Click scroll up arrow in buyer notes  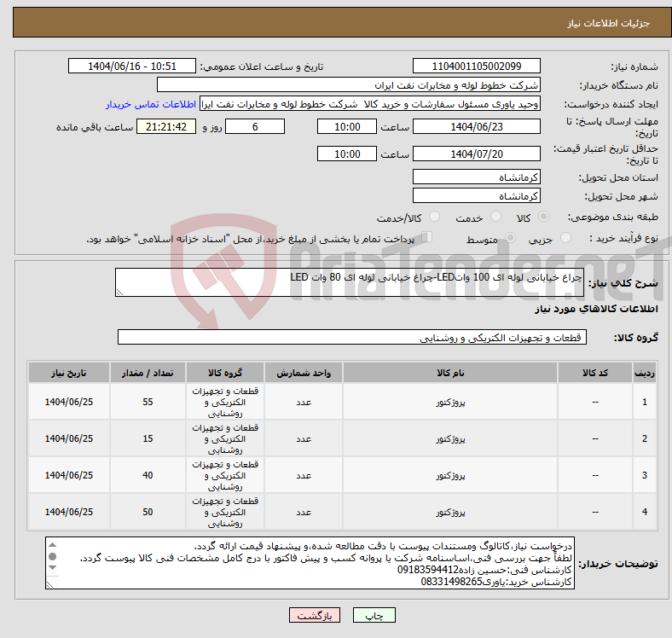coord(52,545)
